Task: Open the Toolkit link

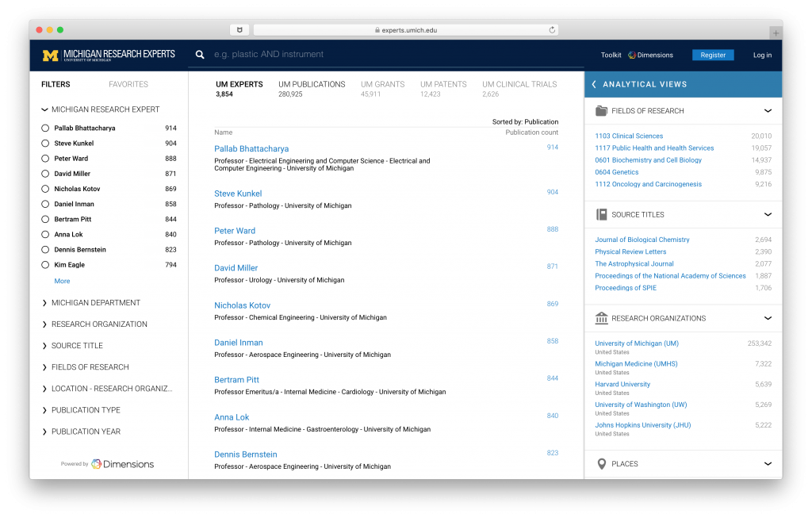Action: click(611, 55)
